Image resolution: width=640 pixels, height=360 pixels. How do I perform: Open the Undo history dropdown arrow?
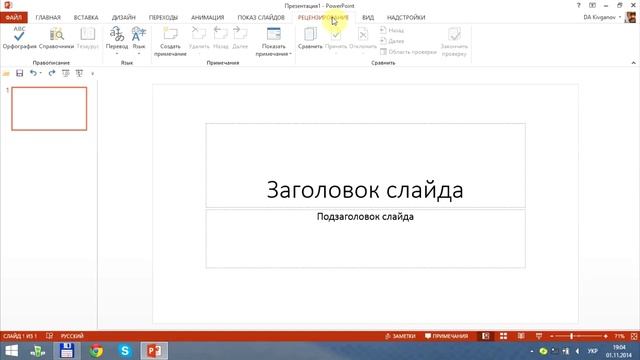40,73
